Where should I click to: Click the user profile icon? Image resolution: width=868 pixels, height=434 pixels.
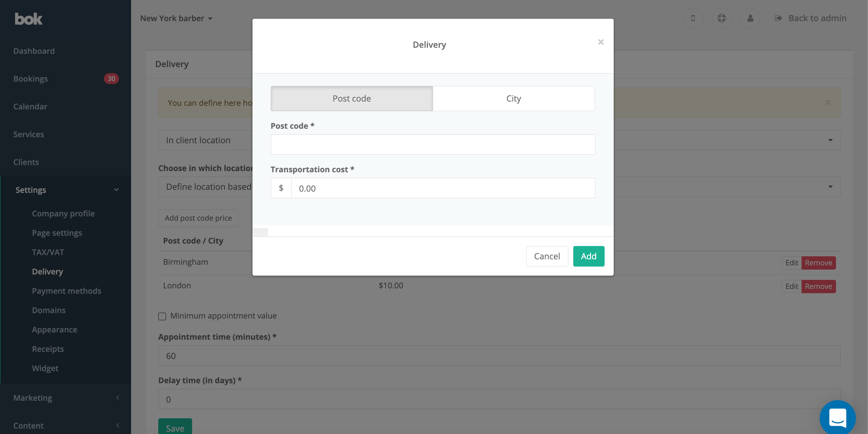[750, 17]
